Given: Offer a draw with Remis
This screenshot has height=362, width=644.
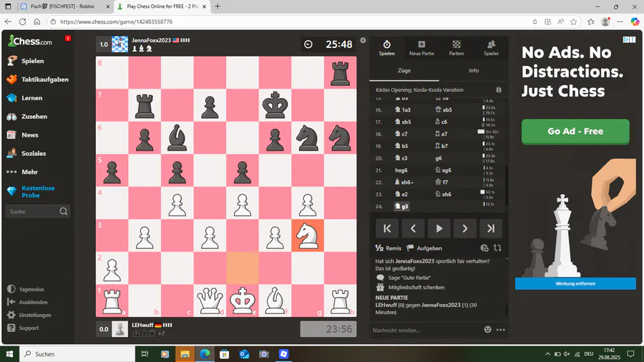Looking at the screenshot, I should 388,248.
